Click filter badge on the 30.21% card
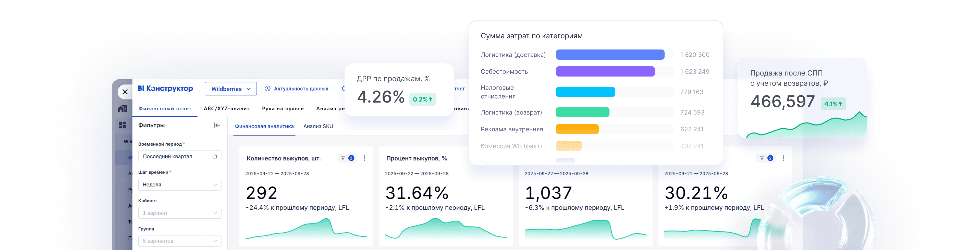 click(766, 158)
